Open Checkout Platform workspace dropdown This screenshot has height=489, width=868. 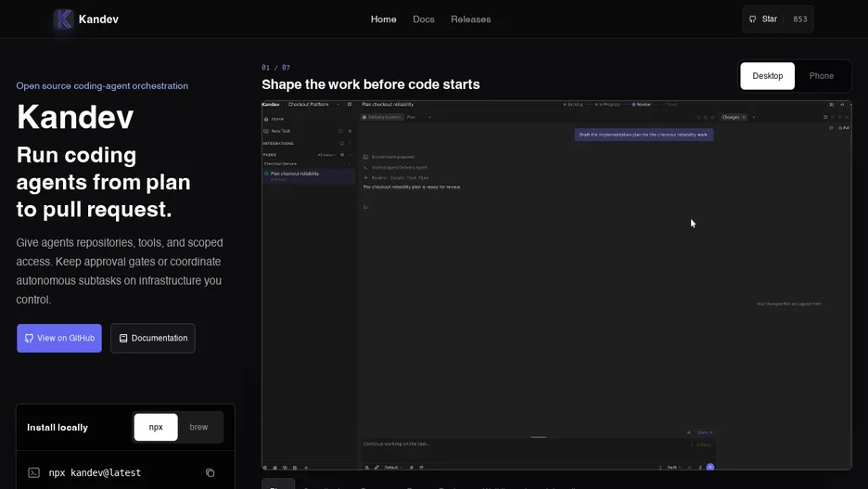[313, 104]
